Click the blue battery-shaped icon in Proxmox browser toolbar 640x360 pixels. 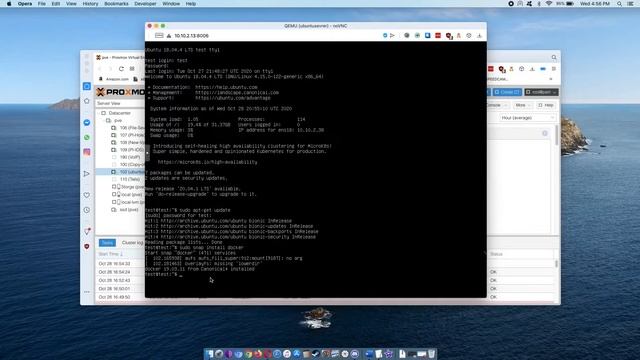(543, 69)
